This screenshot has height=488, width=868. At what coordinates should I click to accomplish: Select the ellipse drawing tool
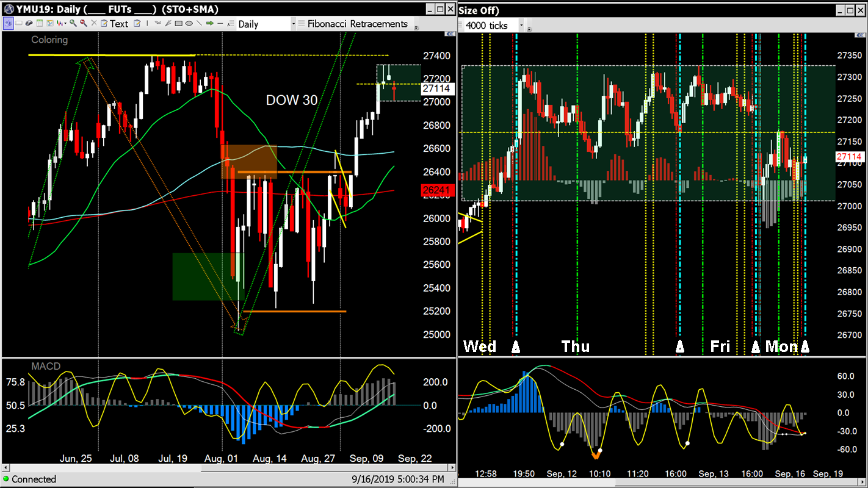[x=189, y=23]
